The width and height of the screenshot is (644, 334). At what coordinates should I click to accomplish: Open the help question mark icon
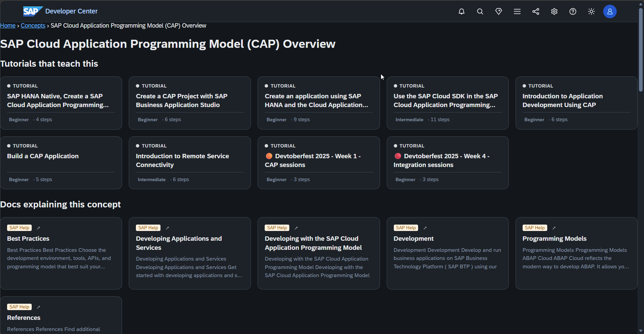tap(573, 11)
